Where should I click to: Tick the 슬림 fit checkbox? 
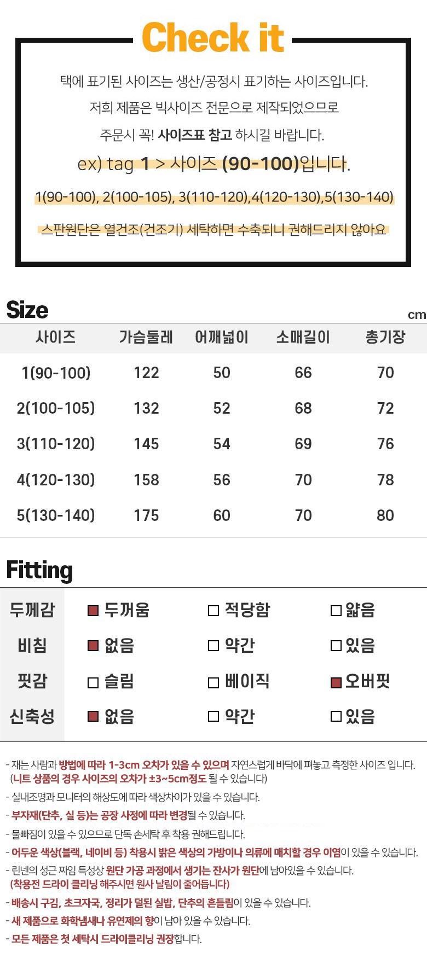tap(93, 682)
